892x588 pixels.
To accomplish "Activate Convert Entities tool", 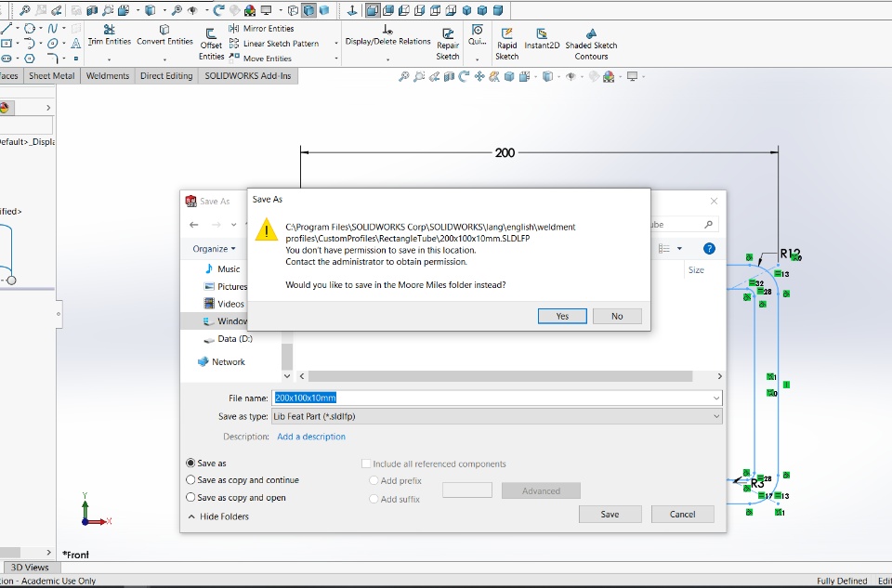I will coord(164,34).
